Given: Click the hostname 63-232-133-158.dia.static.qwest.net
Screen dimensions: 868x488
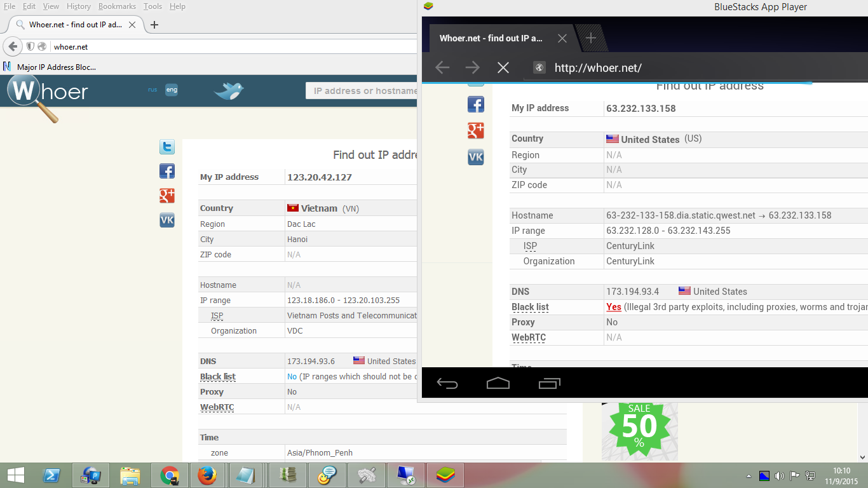Looking at the screenshot, I should [x=681, y=215].
